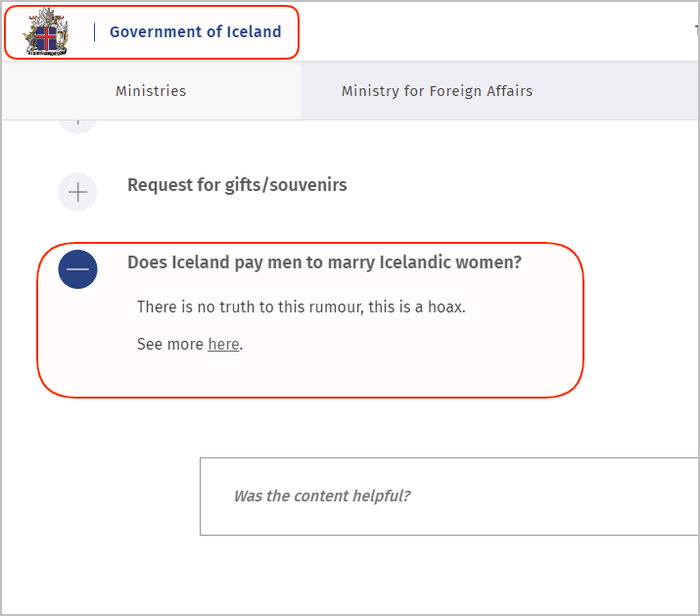Open the Ministries tab

[x=151, y=91]
